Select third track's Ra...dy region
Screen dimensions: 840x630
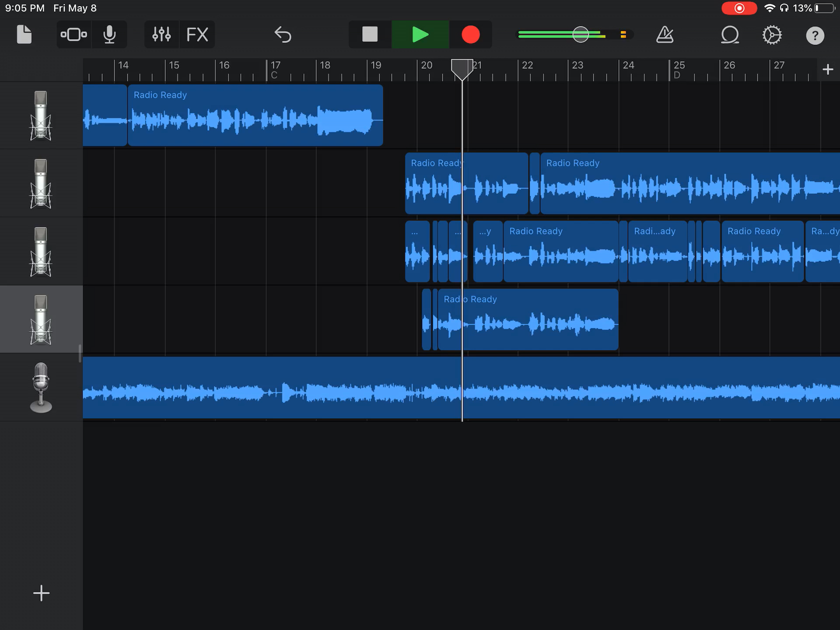click(822, 252)
